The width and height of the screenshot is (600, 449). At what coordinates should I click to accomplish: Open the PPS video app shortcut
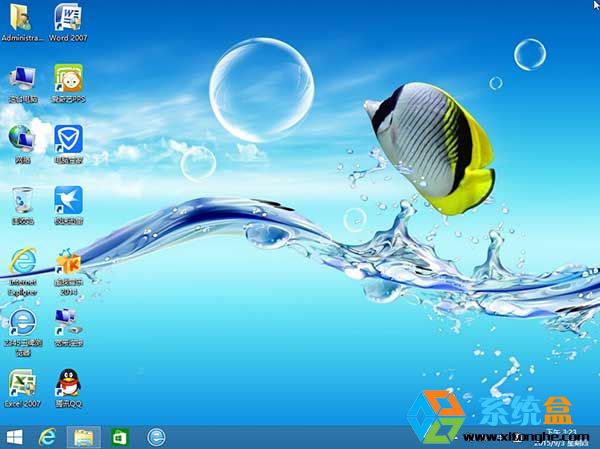pyautogui.click(x=67, y=78)
